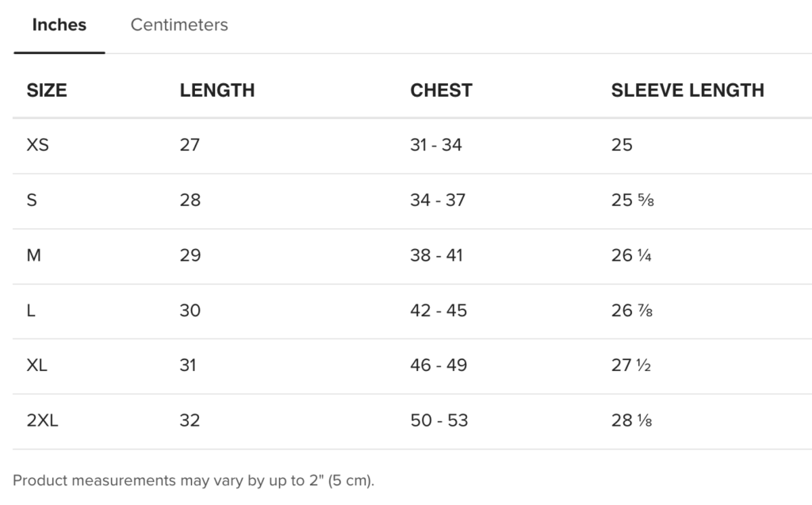Switch to the Centimeters tab
The width and height of the screenshot is (812, 505).
pyautogui.click(x=179, y=25)
